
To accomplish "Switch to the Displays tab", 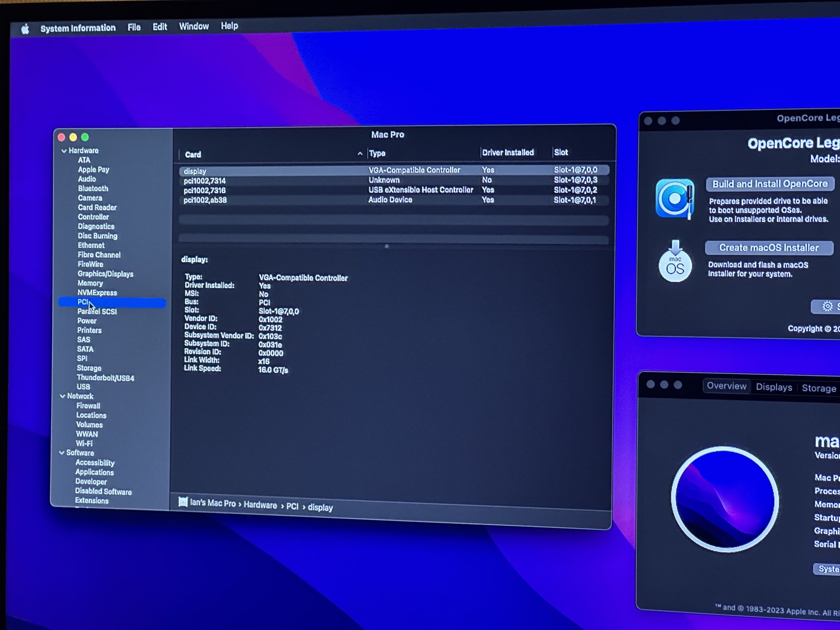I will pos(774,387).
